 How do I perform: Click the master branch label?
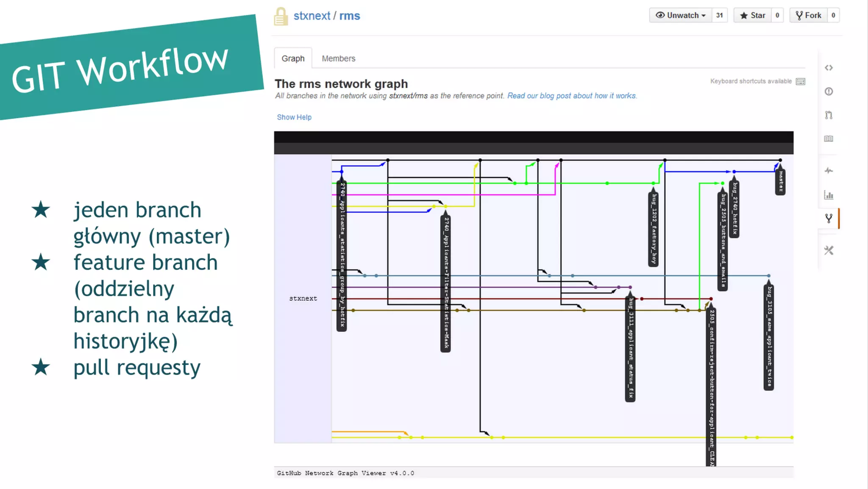click(780, 181)
